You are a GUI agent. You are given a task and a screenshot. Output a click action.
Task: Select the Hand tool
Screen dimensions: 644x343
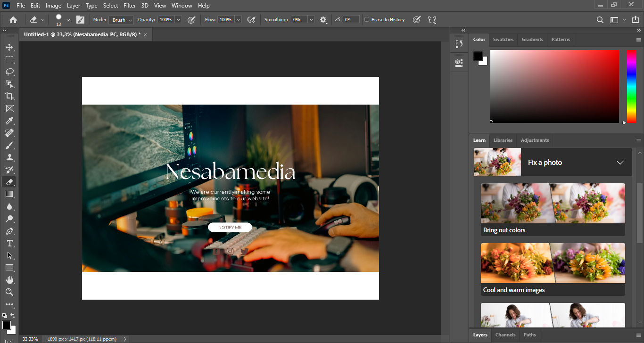(9, 280)
